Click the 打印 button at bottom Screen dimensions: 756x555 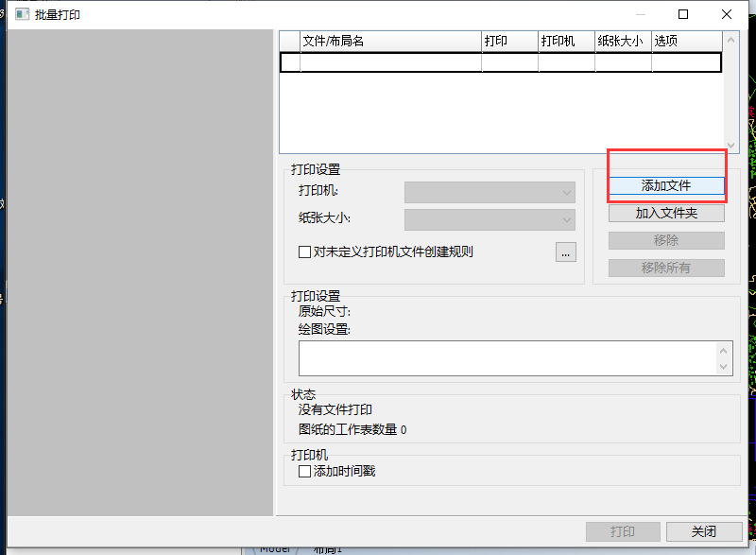coord(623,531)
